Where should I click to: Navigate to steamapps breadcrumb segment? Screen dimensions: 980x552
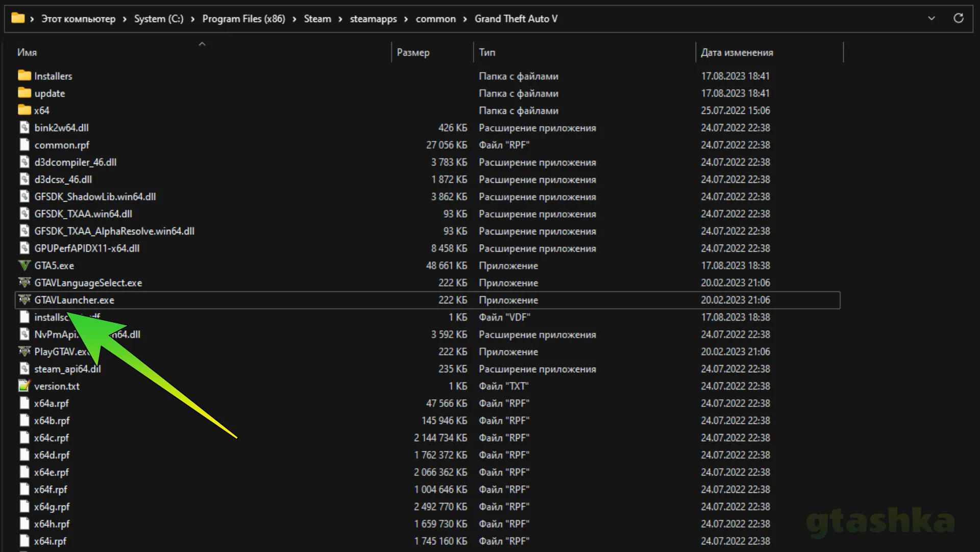(x=373, y=19)
